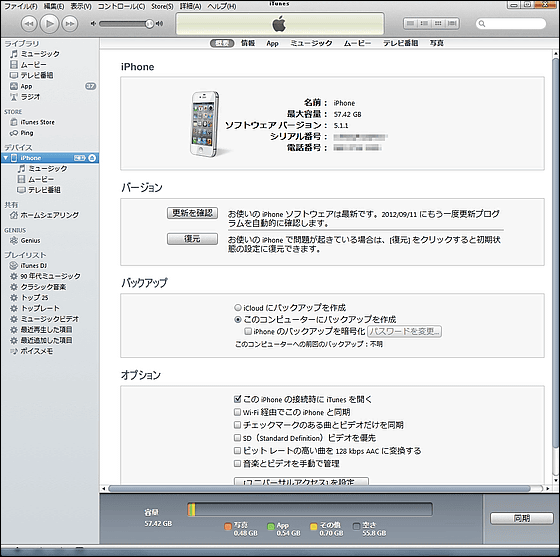Start playback with the play button
This screenshot has height=557, width=560.
[49, 24]
